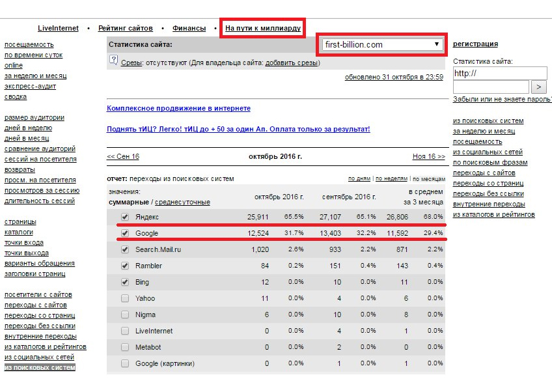Click the Срезы link
The width and height of the screenshot is (552, 392).
click(131, 63)
